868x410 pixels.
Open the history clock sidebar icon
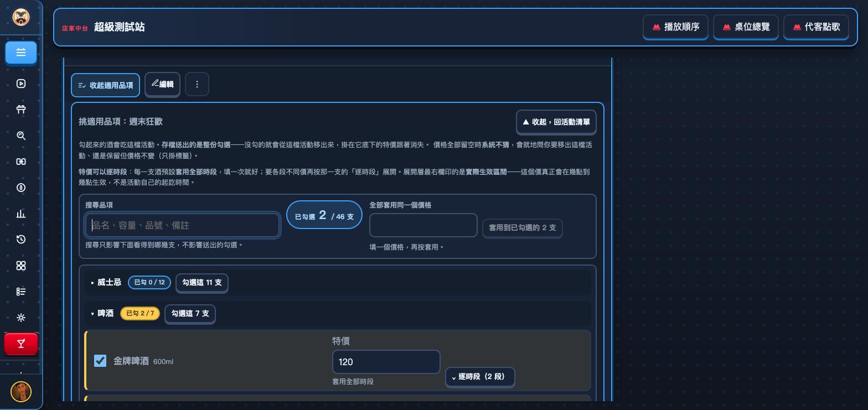[x=21, y=240]
